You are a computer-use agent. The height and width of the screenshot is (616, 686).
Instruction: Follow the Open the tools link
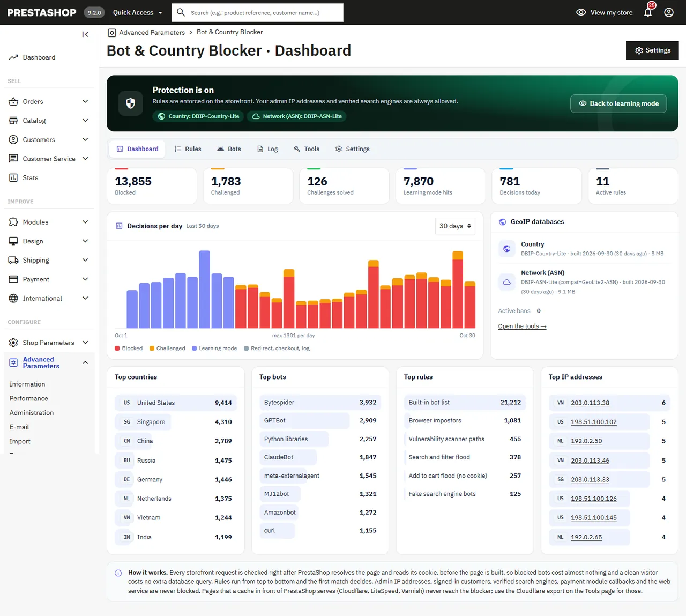(522, 326)
